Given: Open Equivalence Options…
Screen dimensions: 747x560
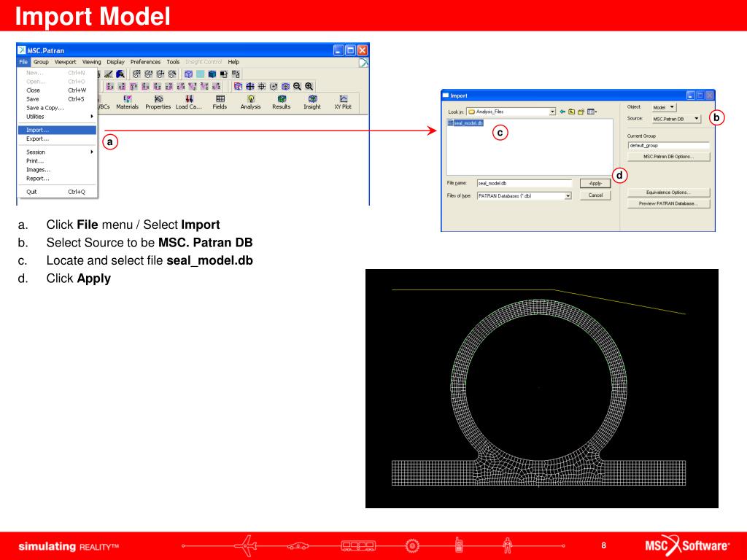Looking at the screenshot, I should 668,192.
